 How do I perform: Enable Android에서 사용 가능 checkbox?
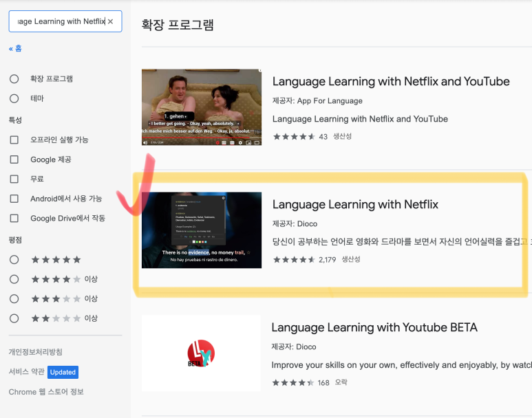[x=14, y=198]
